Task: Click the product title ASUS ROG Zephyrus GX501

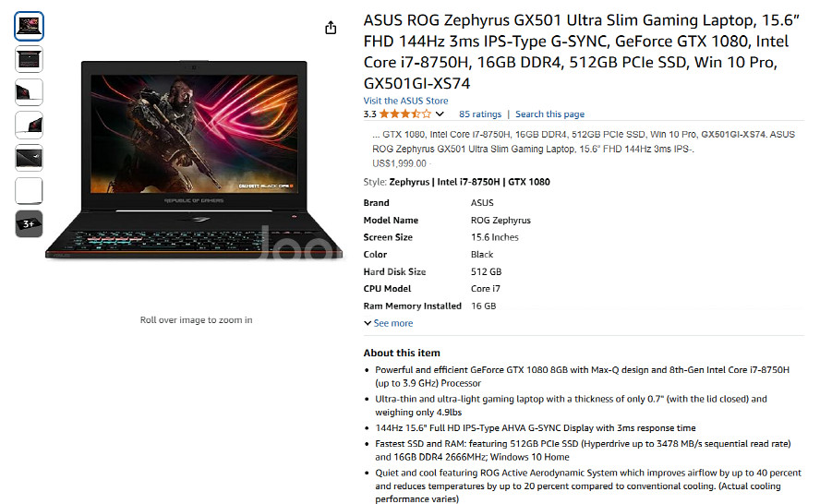Action: tap(582, 52)
